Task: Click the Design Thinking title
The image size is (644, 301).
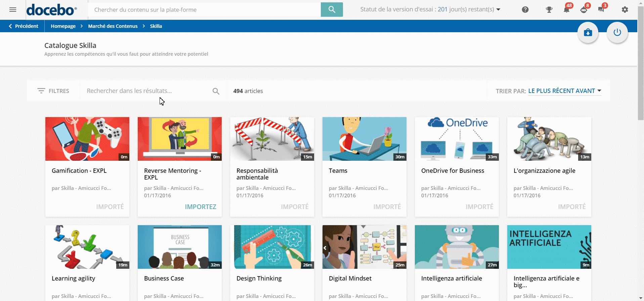Action: (x=259, y=279)
